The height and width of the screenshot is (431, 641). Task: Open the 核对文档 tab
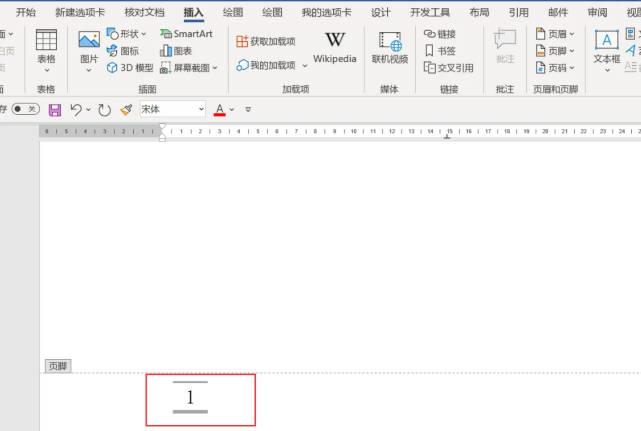click(x=144, y=12)
